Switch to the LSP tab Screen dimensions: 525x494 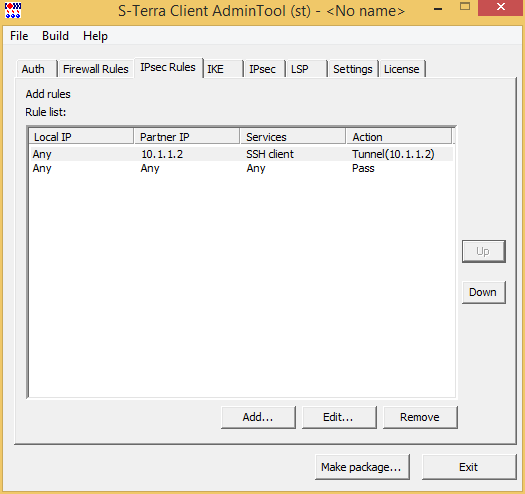click(x=306, y=69)
